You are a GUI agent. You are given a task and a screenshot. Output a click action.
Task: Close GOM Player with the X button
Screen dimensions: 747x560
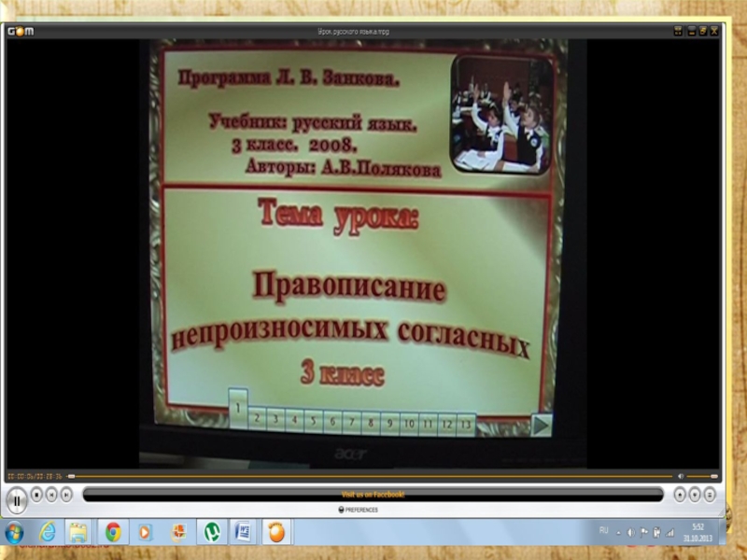(713, 32)
